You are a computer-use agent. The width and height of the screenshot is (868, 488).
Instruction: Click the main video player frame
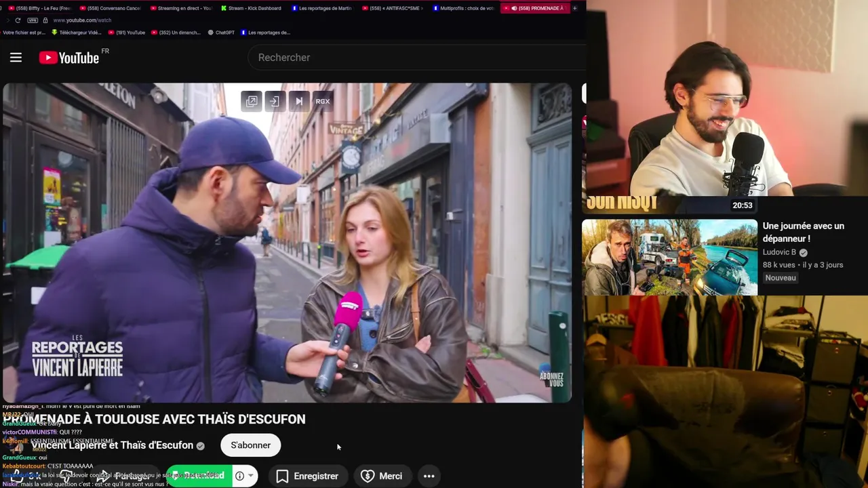[x=287, y=243]
